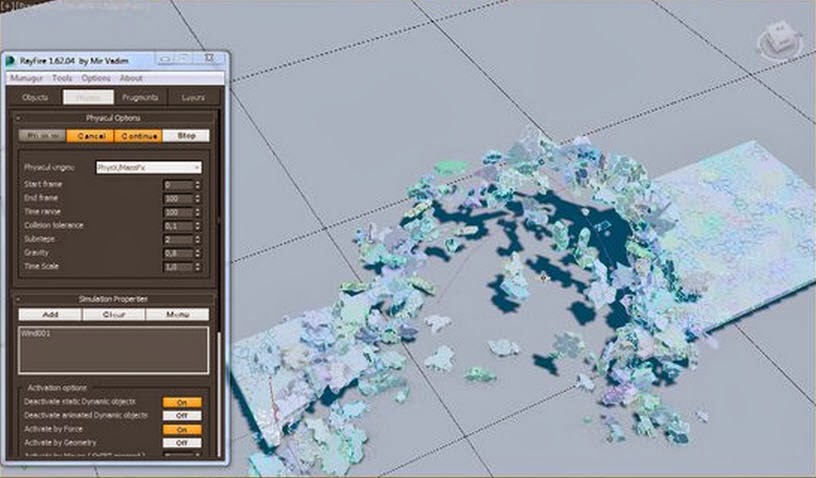Open the Manager menu in RayFire
The width and height of the screenshot is (816, 478).
pos(27,78)
